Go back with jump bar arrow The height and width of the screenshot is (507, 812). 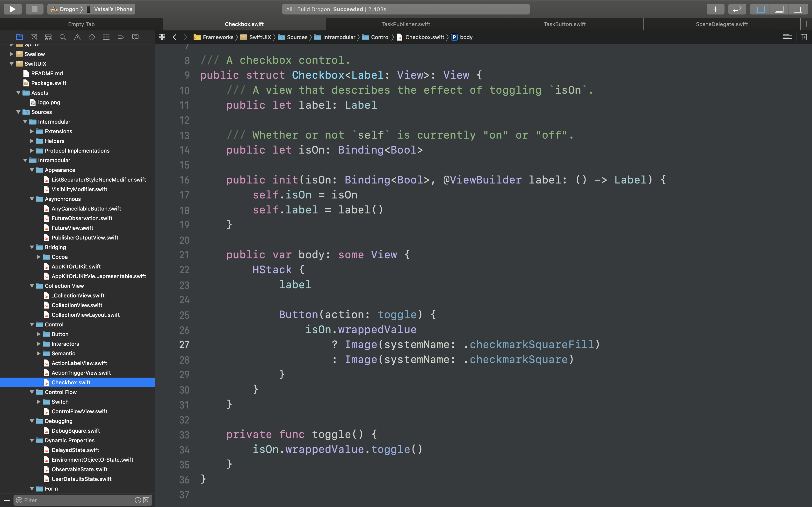(x=174, y=37)
